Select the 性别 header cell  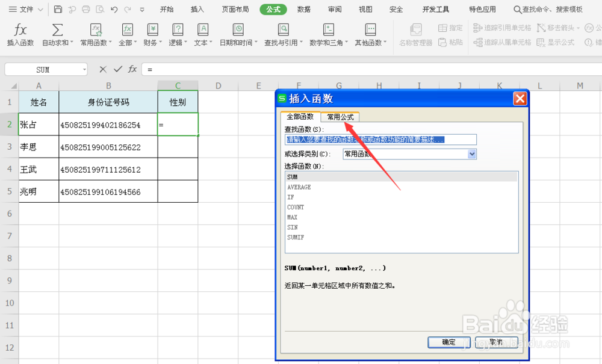click(x=178, y=102)
